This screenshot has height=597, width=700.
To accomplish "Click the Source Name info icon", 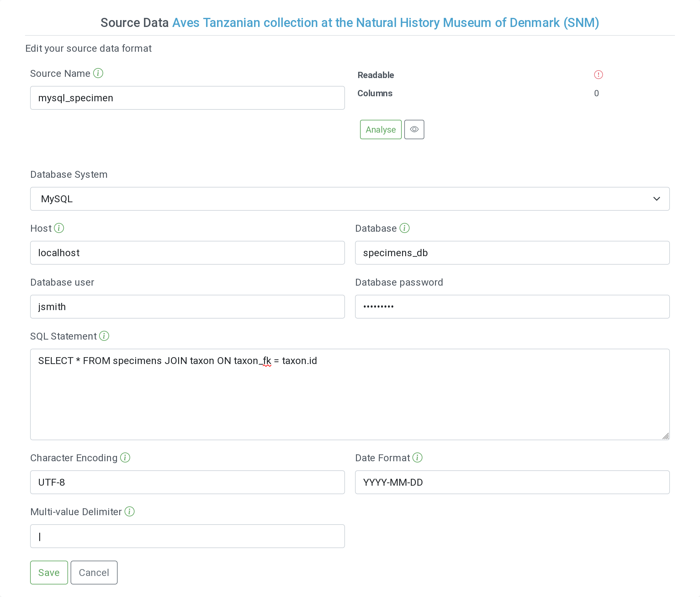I will [x=98, y=73].
